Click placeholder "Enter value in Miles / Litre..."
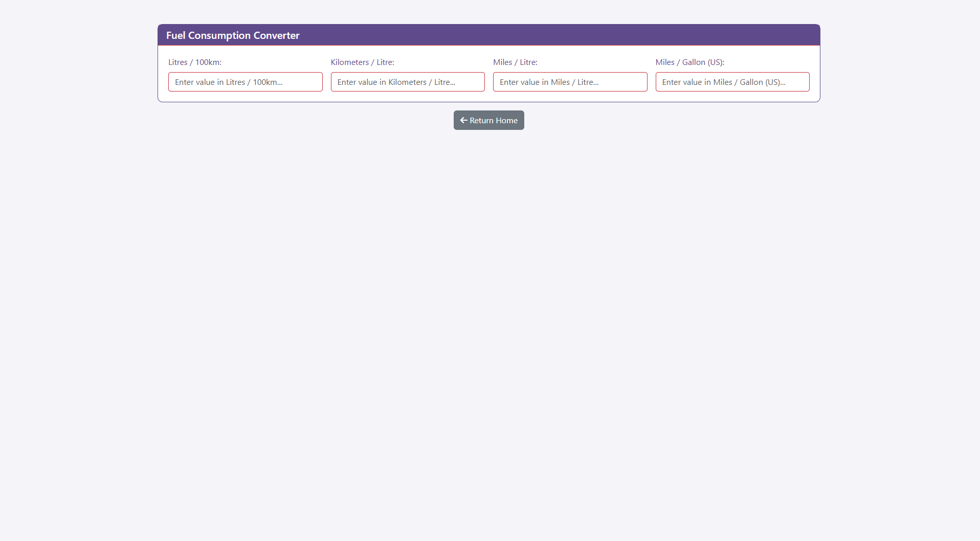This screenshot has width=980, height=541. click(x=549, y=82)
